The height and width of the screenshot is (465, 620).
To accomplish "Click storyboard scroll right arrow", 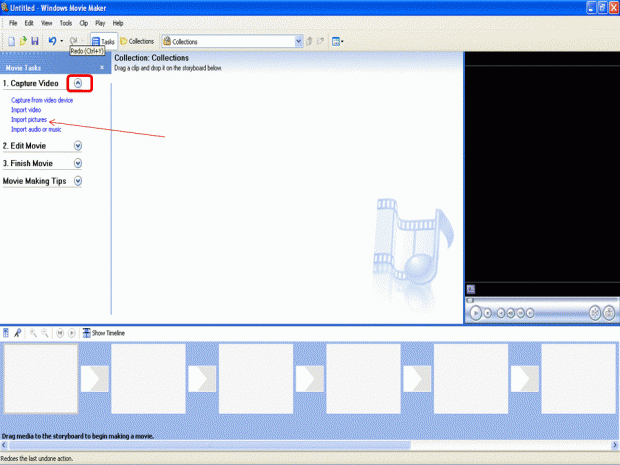I will [x=616, y=445].
